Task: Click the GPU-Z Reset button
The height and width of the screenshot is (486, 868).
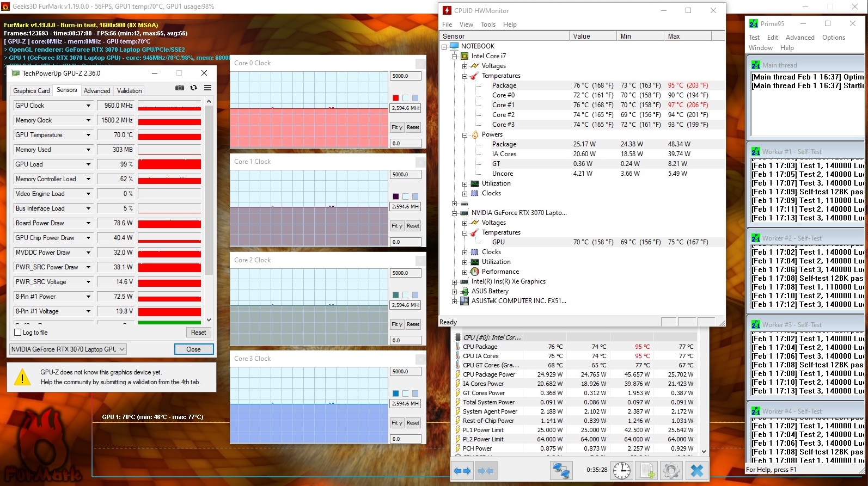Action: [198, 333]
